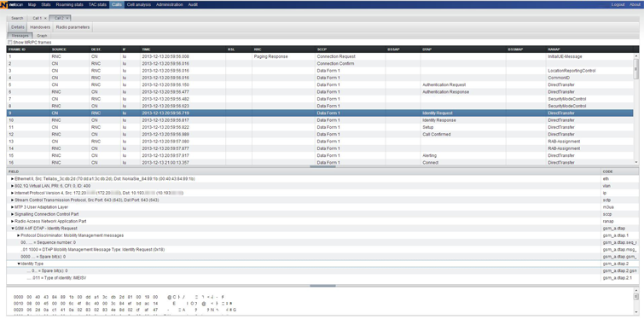
Task: Expand the Ethernet II field
Action: coord(12,179)
